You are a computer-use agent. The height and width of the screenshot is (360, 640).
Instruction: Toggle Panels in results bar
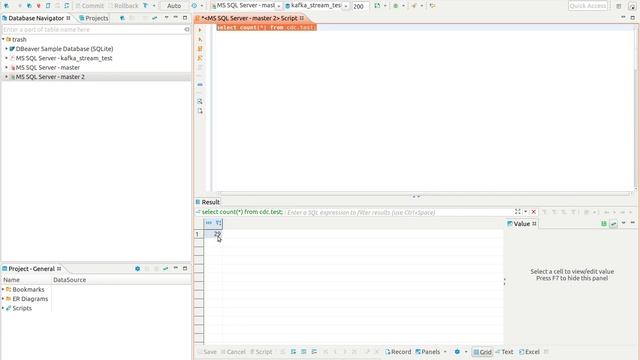427,352
